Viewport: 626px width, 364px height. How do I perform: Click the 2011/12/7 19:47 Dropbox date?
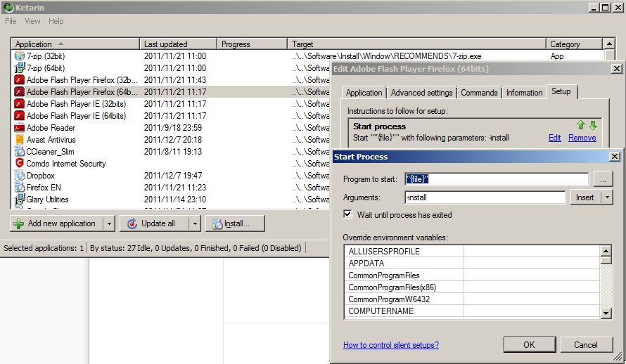point(173,176)
